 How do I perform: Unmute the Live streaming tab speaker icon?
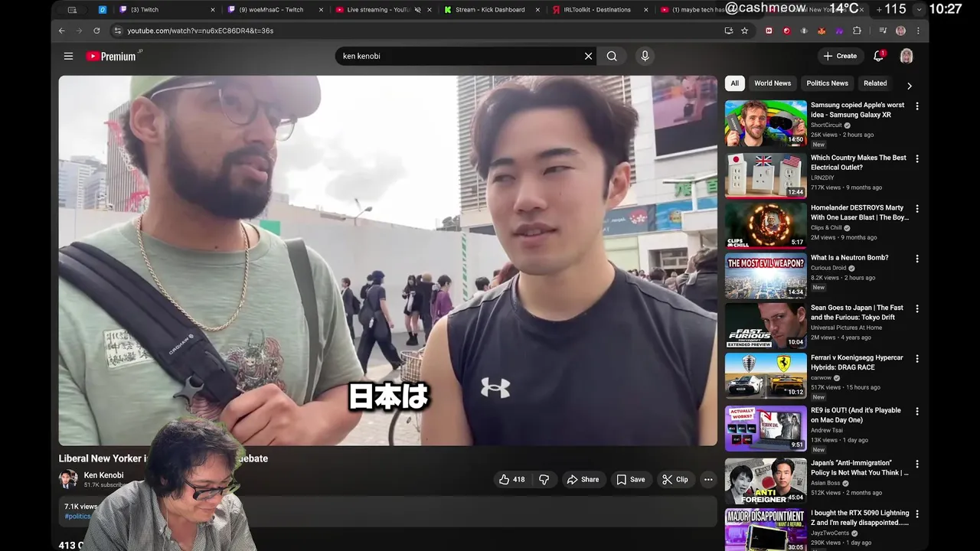click(418, 10)
